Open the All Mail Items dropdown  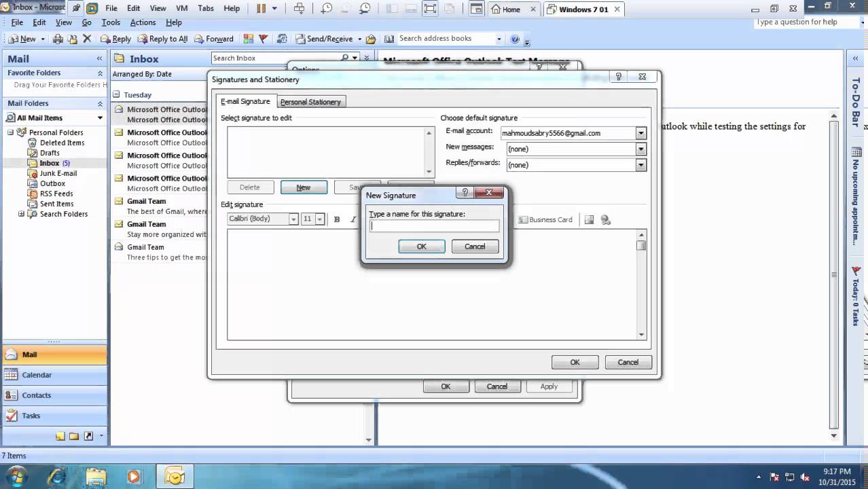100,118
